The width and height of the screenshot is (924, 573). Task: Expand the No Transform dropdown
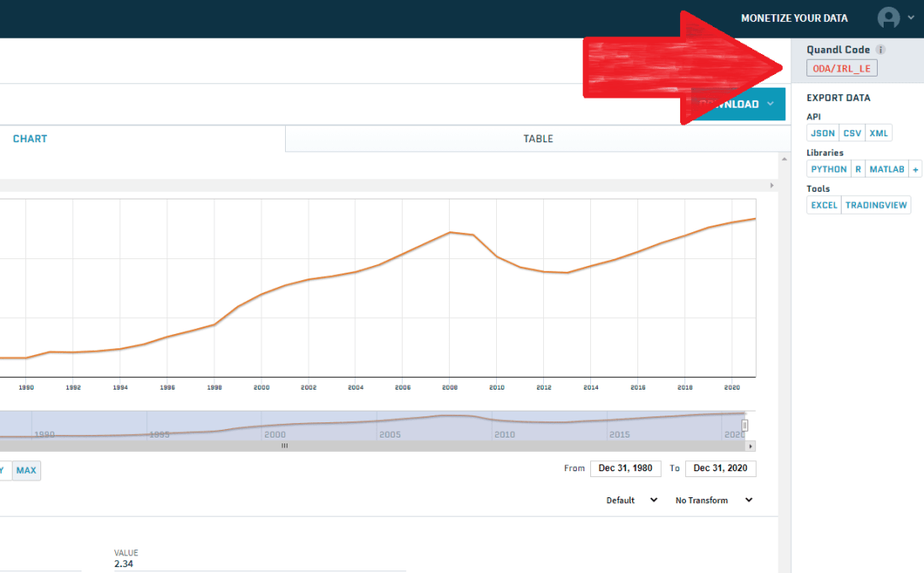(714, 501)
